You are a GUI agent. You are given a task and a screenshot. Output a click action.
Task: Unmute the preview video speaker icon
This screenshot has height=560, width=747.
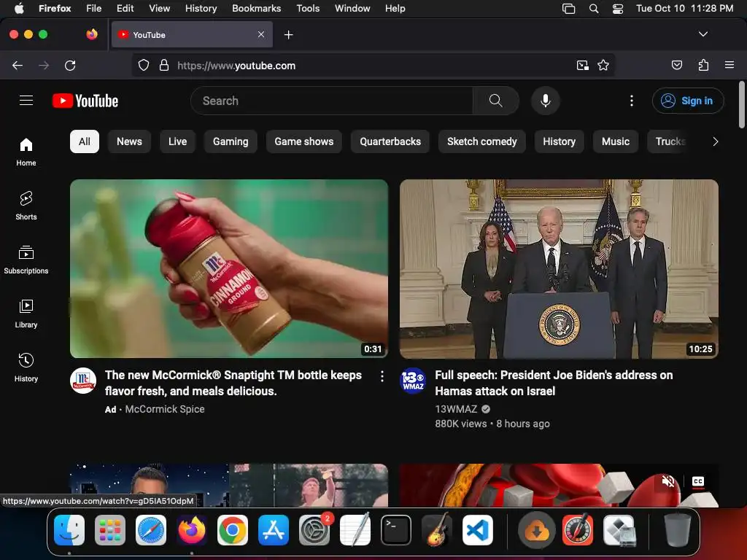pyautogui.click(x=668, y=481)
